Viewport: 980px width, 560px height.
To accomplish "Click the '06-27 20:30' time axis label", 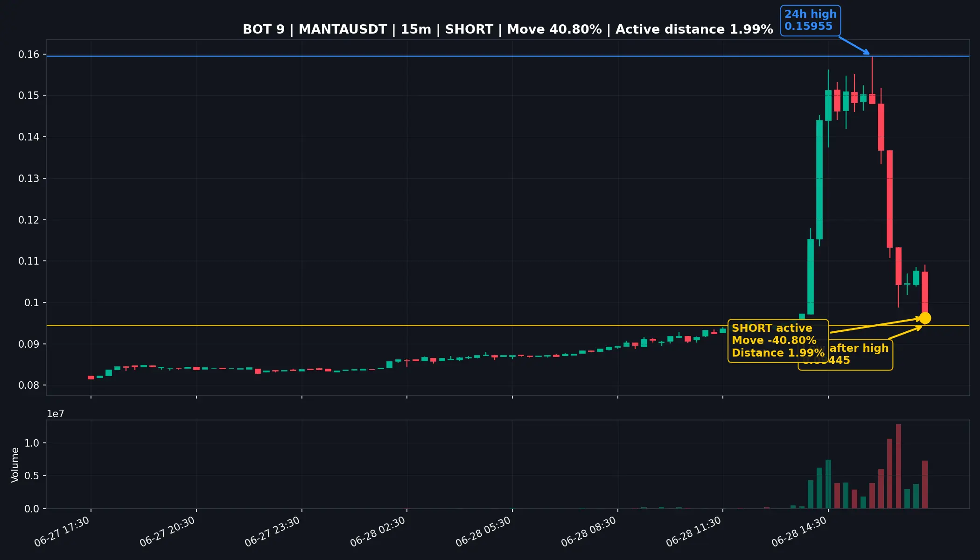I will (168, 532).
